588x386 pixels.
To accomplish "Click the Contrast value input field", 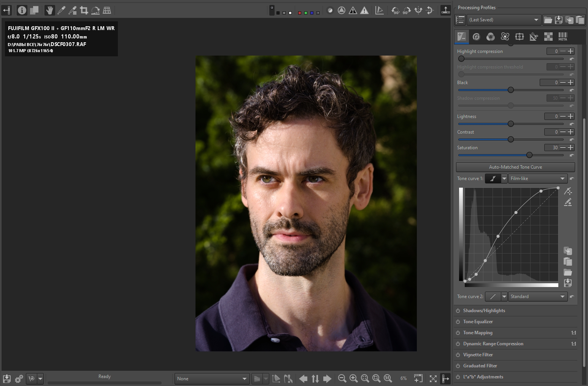I will click(x=551, y=132).
